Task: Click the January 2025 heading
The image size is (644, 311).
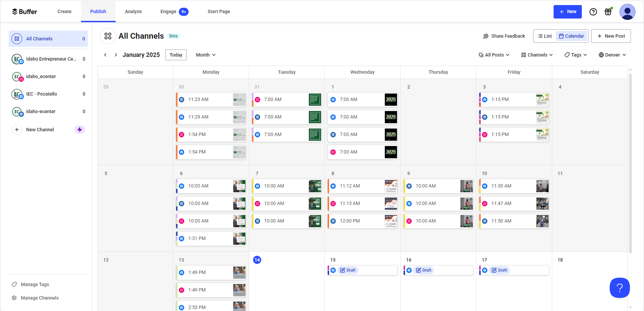Action: coord(141,55)
